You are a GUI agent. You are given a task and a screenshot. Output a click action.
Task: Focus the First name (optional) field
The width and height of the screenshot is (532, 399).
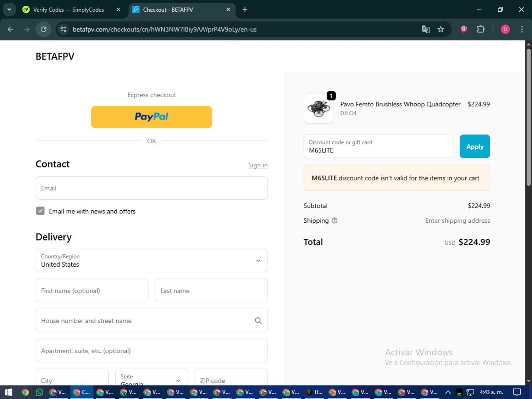(x=92, y=290)
